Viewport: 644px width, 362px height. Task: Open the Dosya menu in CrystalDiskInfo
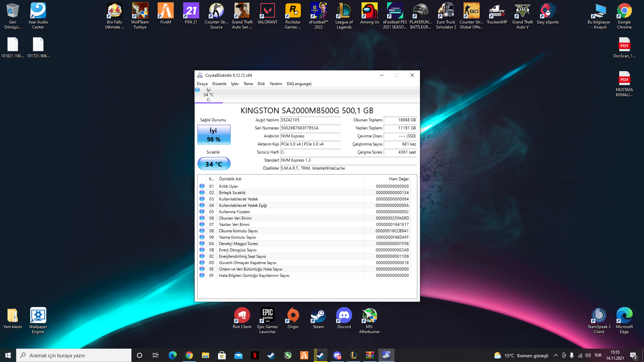click(x=202, y=84)
